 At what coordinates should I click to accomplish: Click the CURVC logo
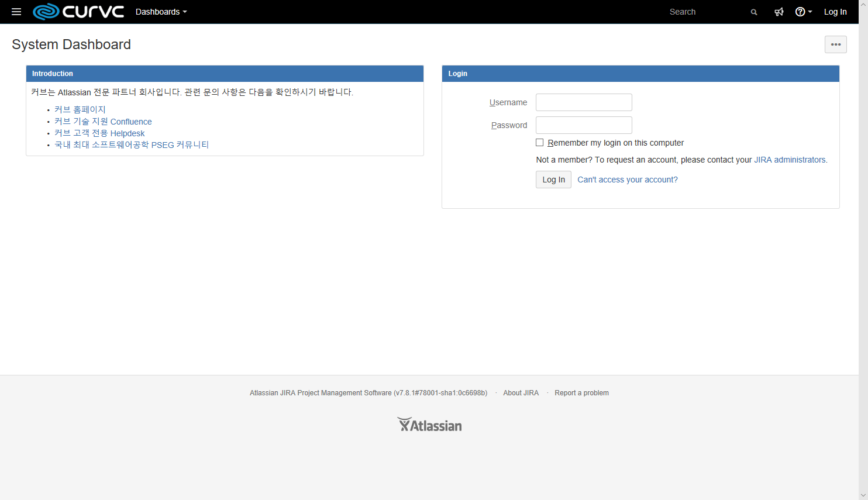click(78, 12)
